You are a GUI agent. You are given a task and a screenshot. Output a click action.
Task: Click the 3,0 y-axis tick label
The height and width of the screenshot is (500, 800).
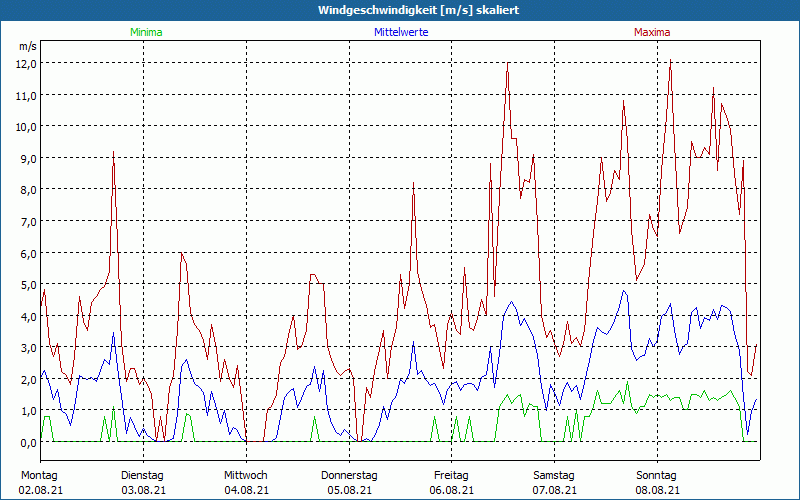(x=27, y=347)
